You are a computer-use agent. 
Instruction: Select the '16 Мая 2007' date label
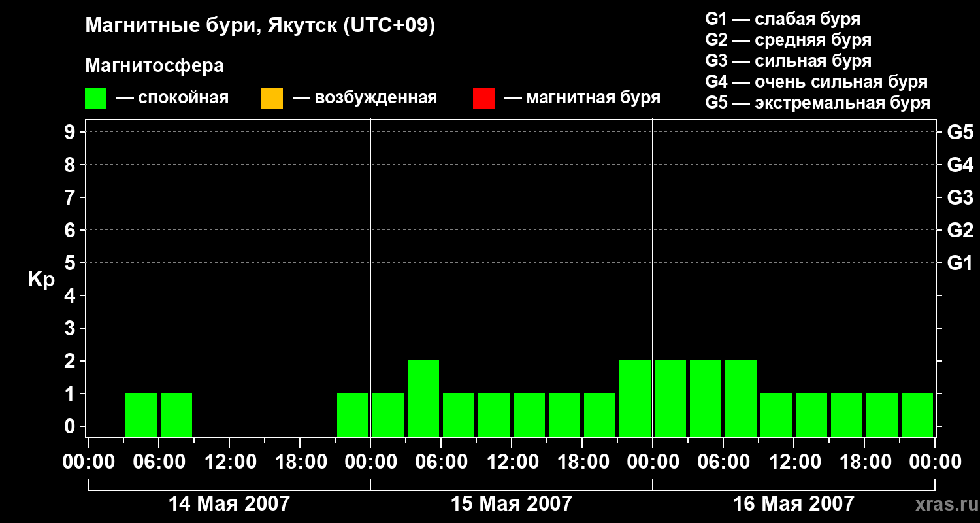click(793, 503)
